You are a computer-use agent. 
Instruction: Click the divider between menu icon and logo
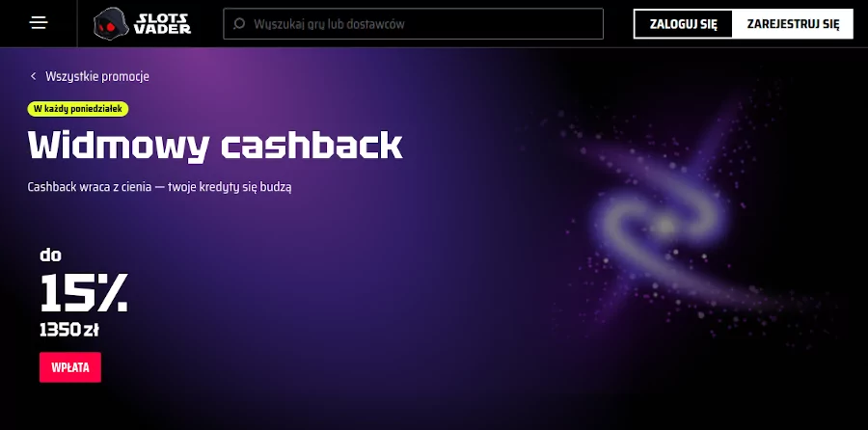77,24
